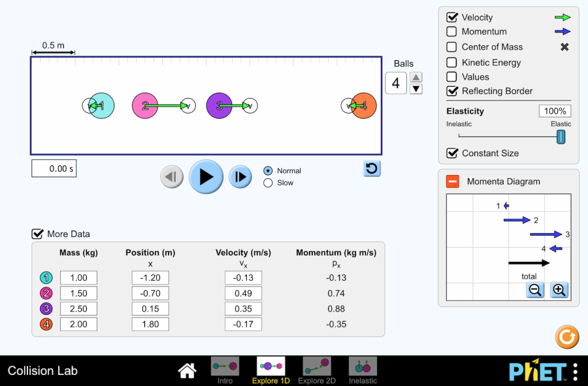588x386 pixels.
Task: Switch to the Explore 2D screen
Action: [317, 370]
